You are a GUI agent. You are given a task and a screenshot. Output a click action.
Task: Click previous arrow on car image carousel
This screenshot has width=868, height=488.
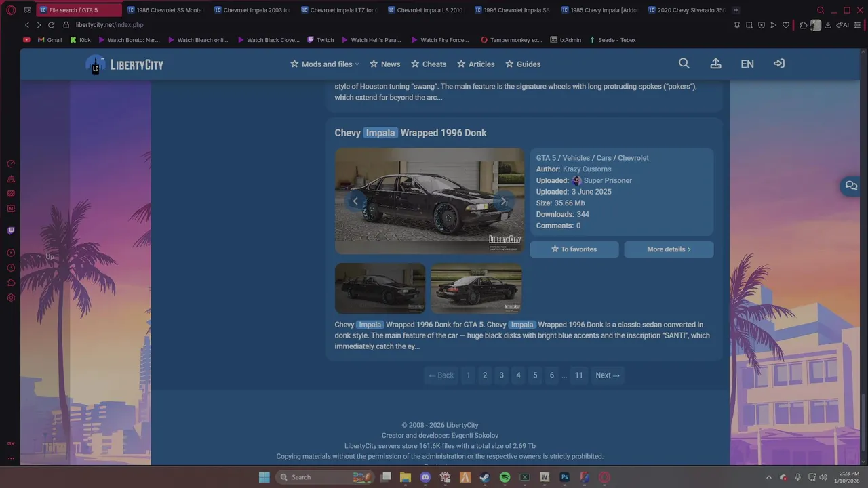(x=355, y=201)
